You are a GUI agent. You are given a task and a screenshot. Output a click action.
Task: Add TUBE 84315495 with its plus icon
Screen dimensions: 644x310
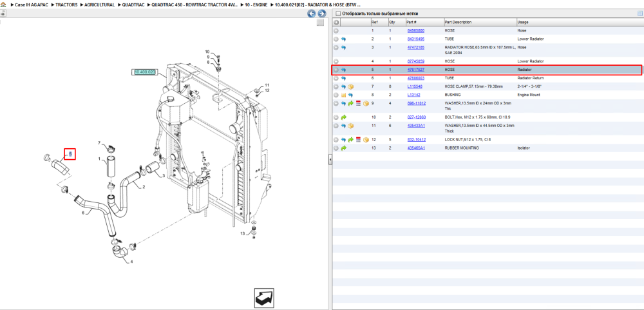pyautogui.click(x=336, y=39)
